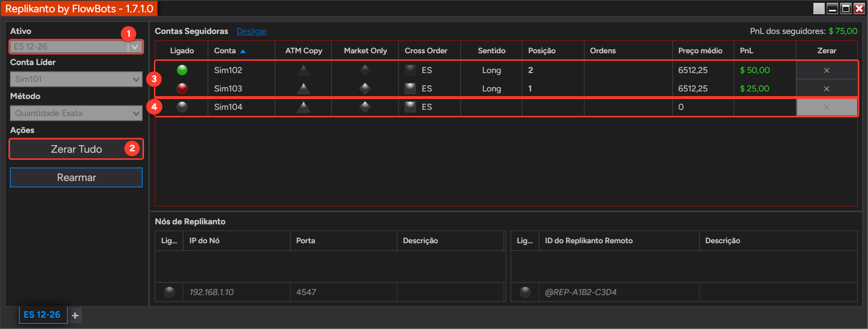
Task: Toggle the red Ligado light for Sim103
Action: click(182, 88)
